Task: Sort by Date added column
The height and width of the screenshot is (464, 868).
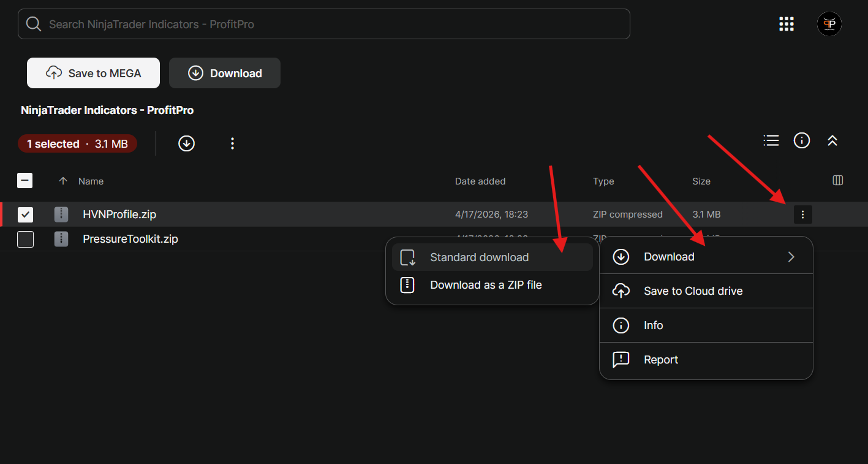Action: pyautogui.click(x=480, y=181)
